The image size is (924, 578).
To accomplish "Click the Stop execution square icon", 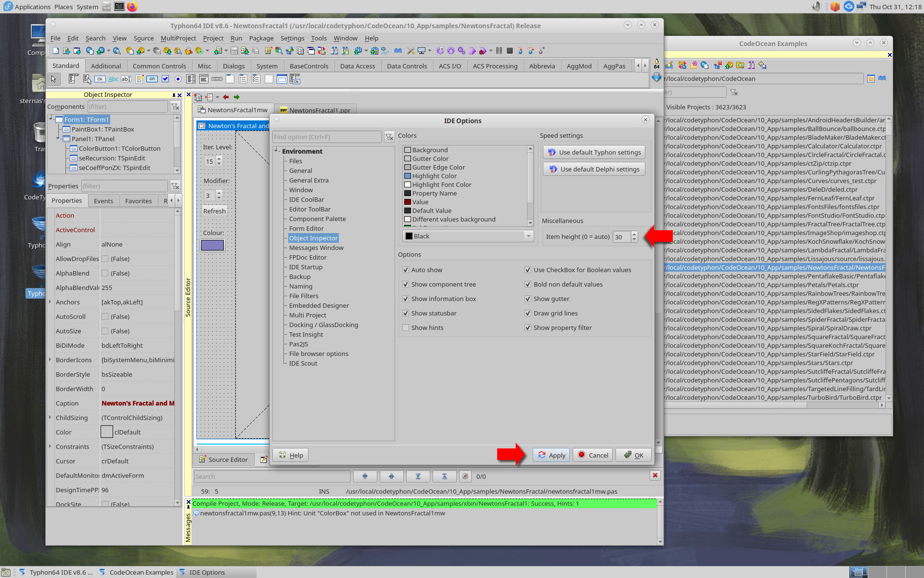I will [510, 51].
